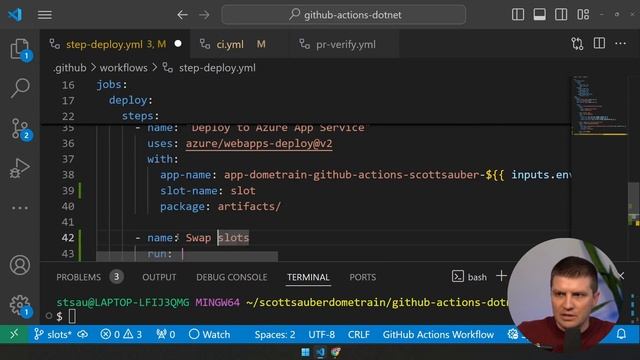Open VS Code icon on Windows taskbar

[x=320, y=352]
